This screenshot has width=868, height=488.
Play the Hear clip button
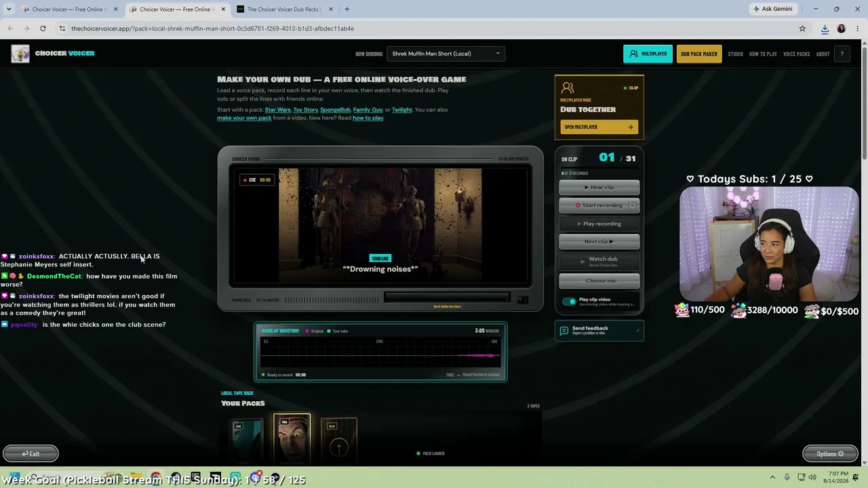point(599,187)
